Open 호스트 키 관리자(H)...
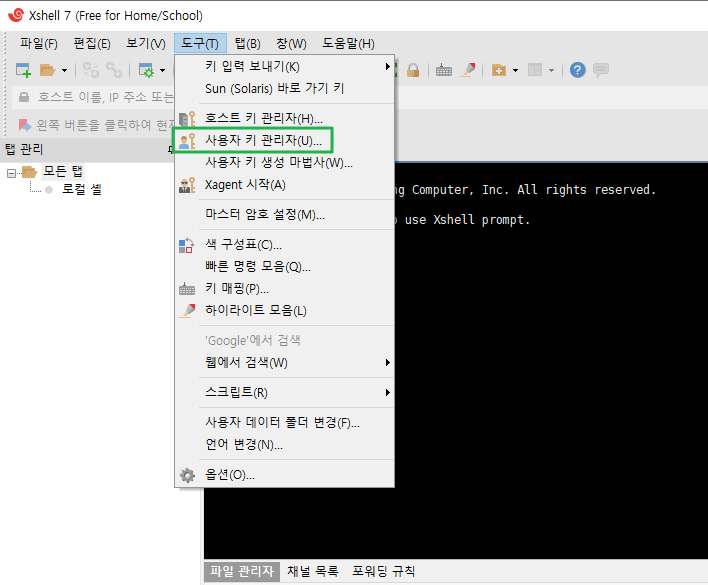 click(284, 118)
